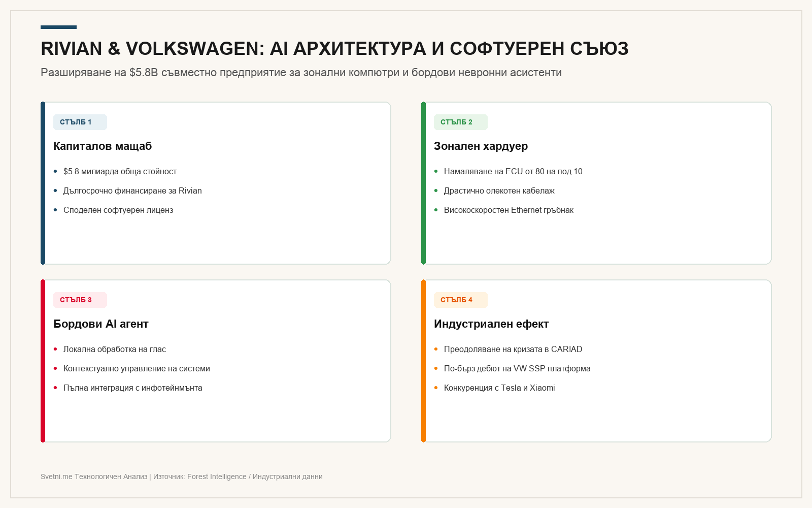Click 'Конкуренция с Tesla и Xiaomi'
Screen dimensions: 812x508
point(499,388)
